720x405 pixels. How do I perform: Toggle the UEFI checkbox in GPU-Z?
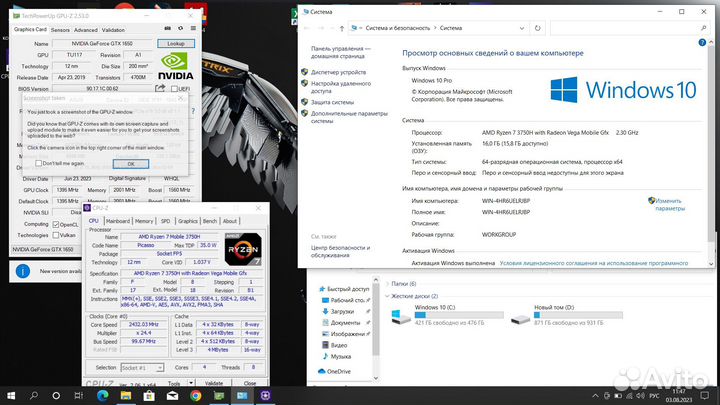coord(174,89)
